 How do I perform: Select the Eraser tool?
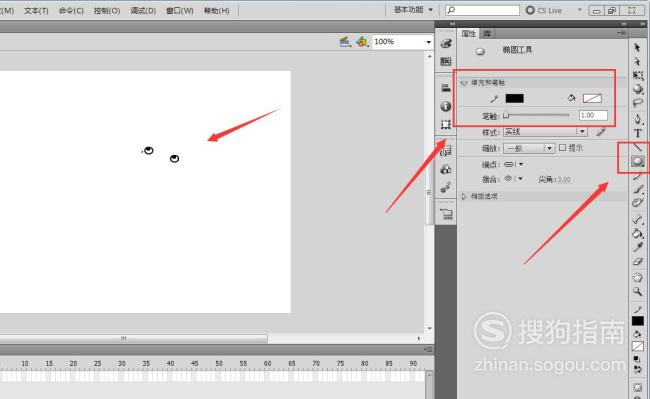coord(638,261)
